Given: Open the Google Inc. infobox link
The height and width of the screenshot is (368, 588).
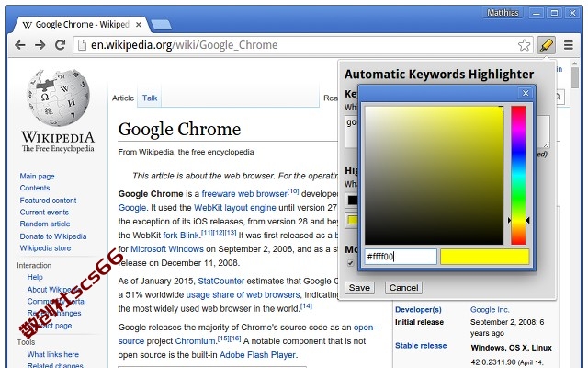Looking at the screenshot, I should [x=490, y=310].
